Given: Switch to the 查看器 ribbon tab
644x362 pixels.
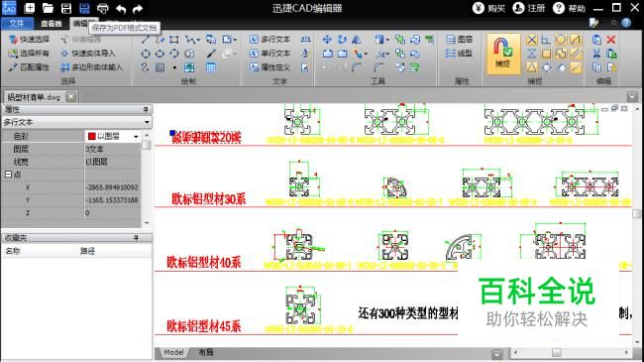Looking at the screenshot, I should 52,24.
